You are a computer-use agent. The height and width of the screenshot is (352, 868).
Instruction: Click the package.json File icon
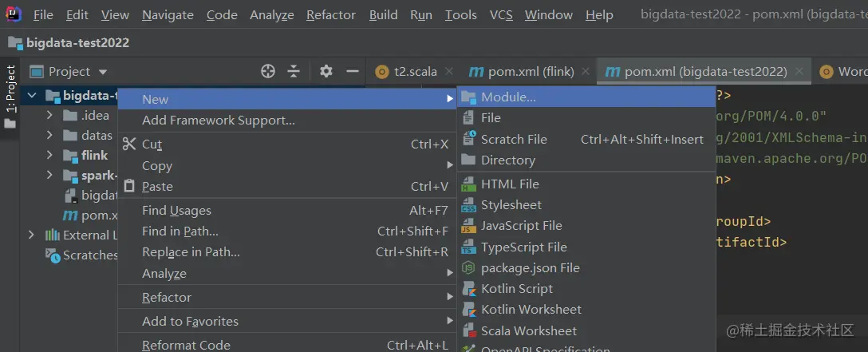469,268
